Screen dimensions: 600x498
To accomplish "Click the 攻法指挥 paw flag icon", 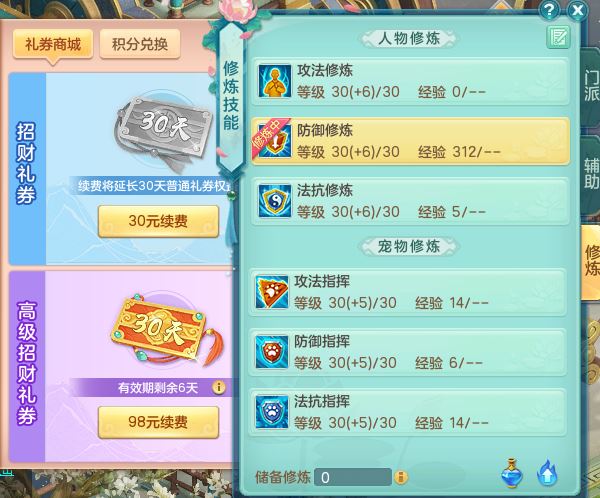I will [271, 292].
